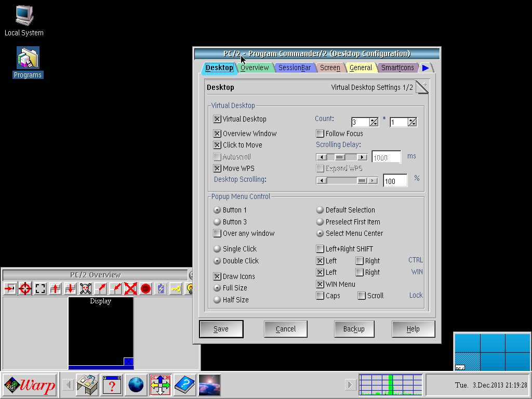Switch to the Overview tab
Image resolution: width=532 pixels, height=399 pixels.
(255, 68)
